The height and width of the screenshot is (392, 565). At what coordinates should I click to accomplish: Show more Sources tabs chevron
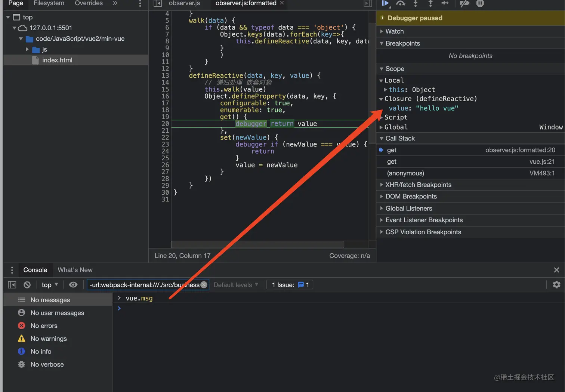click(x=115, y=3)
